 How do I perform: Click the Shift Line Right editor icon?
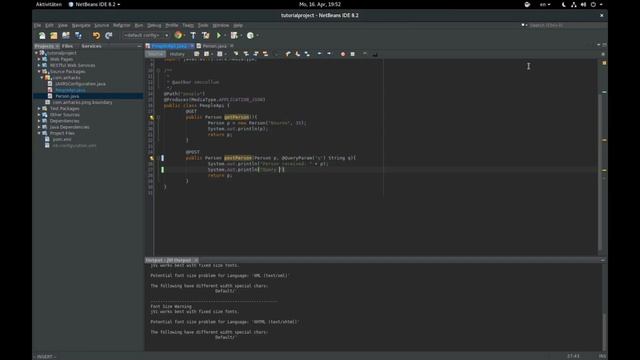(329, 54)
